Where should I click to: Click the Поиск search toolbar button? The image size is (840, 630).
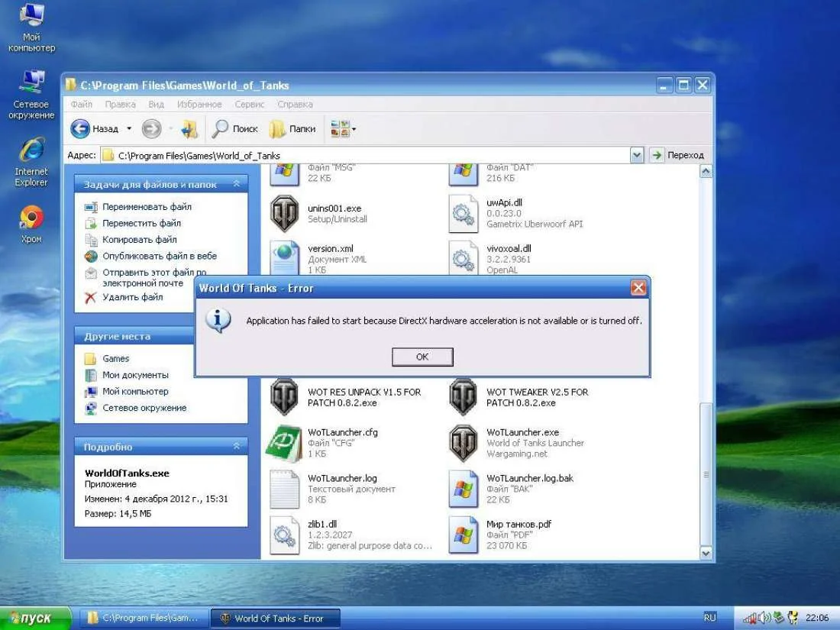click(x=235, y=129)
